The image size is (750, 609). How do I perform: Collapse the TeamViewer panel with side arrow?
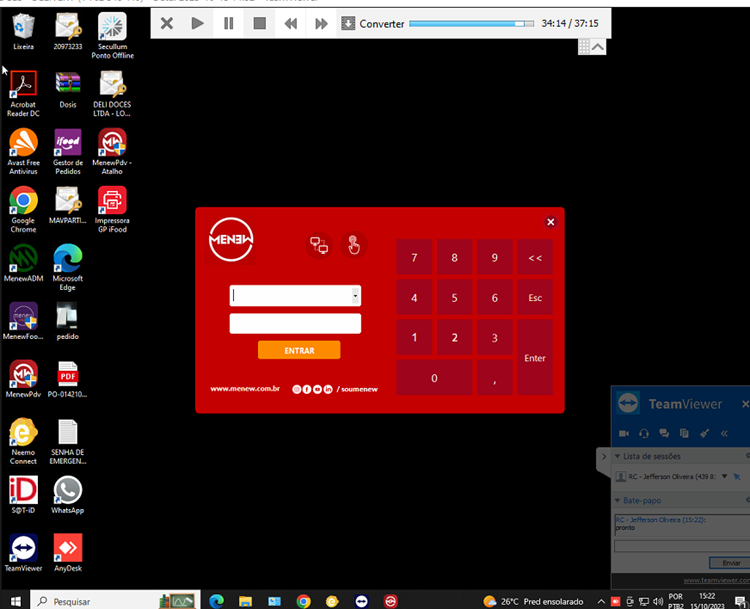(x=604, y=456)
